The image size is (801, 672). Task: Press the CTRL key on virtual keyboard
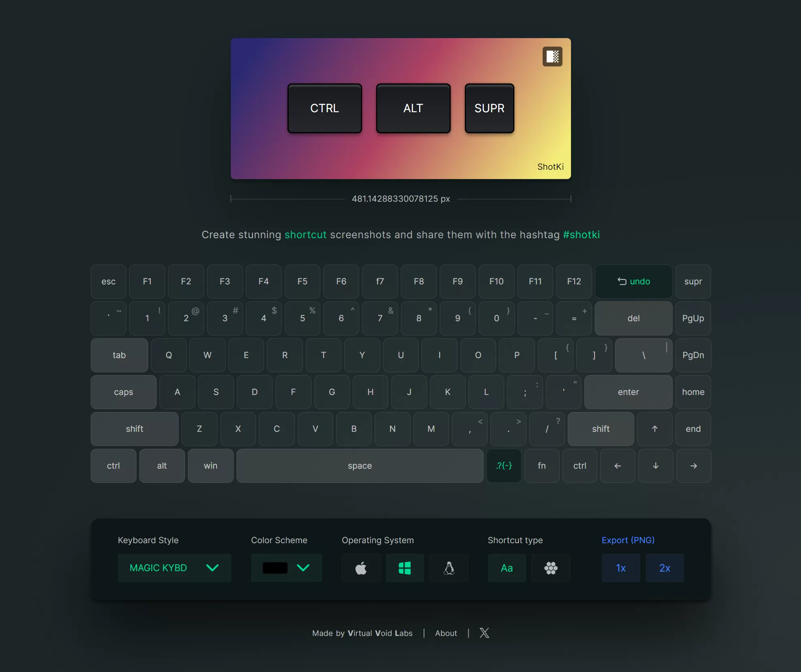(x=113, y=465)
